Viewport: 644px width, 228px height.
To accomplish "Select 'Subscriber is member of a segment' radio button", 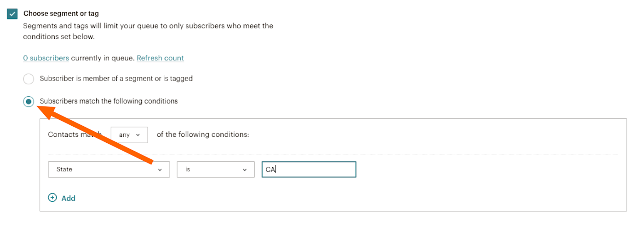I will tap(29, 79).
